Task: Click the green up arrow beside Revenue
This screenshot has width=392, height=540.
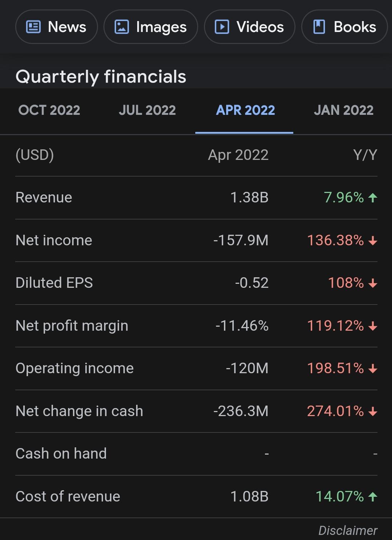Action: [x=373, y=198]
